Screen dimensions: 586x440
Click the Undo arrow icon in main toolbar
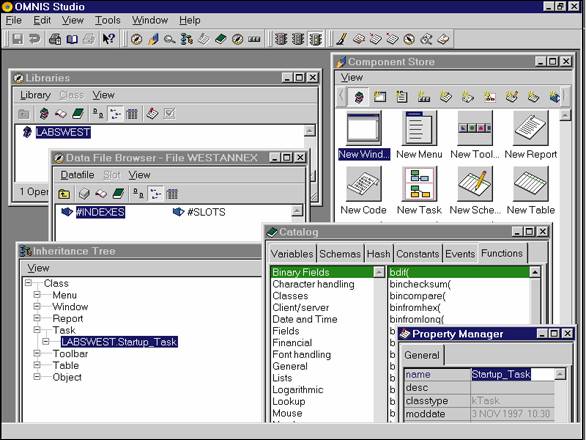click(x=34, y=39)
